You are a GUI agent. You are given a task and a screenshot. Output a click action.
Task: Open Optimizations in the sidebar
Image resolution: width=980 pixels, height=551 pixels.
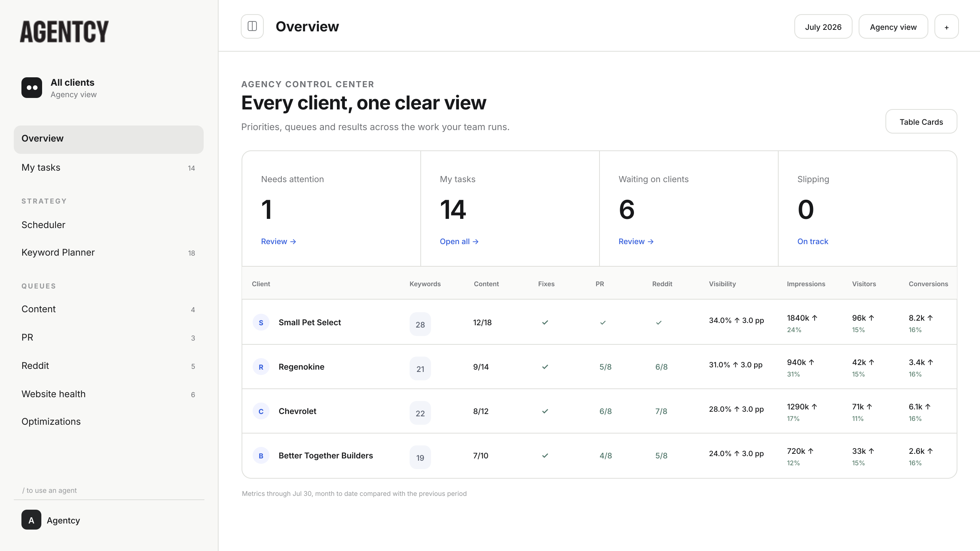pos(109,422)
